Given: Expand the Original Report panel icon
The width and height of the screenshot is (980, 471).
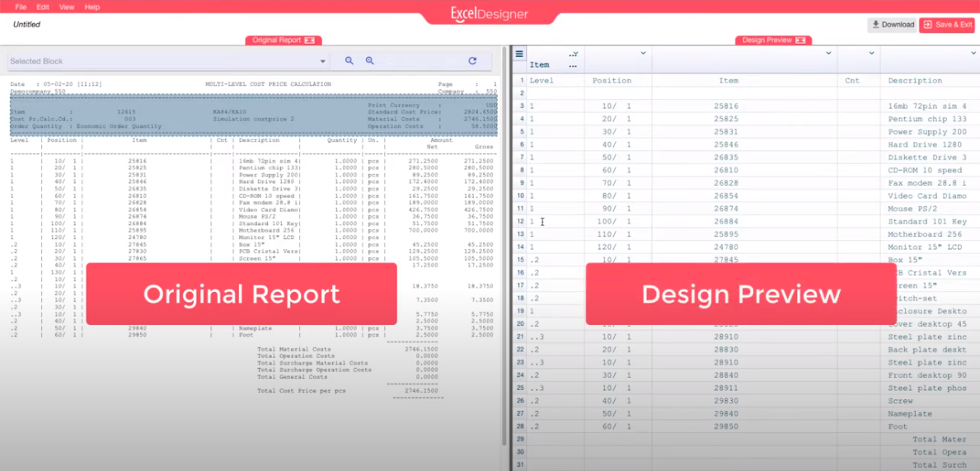Looking at the screenshot, I should pos(309,40).
